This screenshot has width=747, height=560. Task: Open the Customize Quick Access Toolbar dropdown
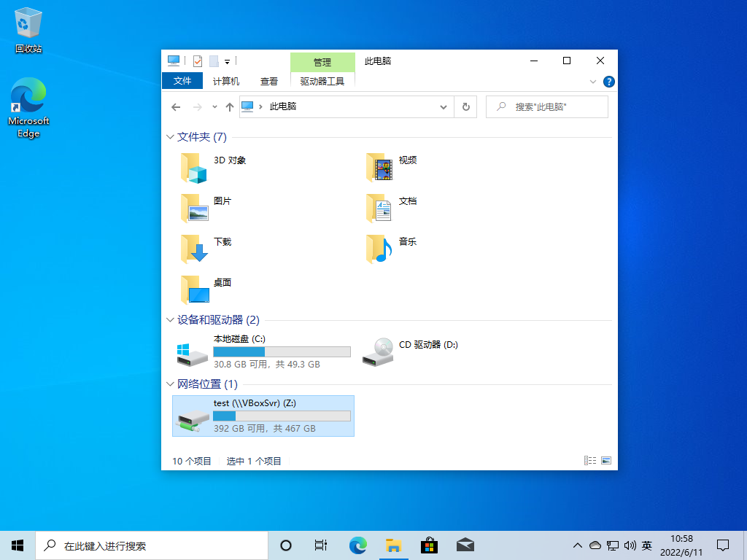pos(227,61)
